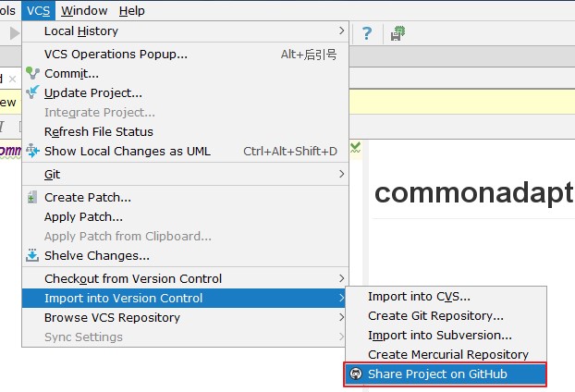Click the green chip icon in toolbar
Viewport: 575px width, 392px height.
click(398, 33)
